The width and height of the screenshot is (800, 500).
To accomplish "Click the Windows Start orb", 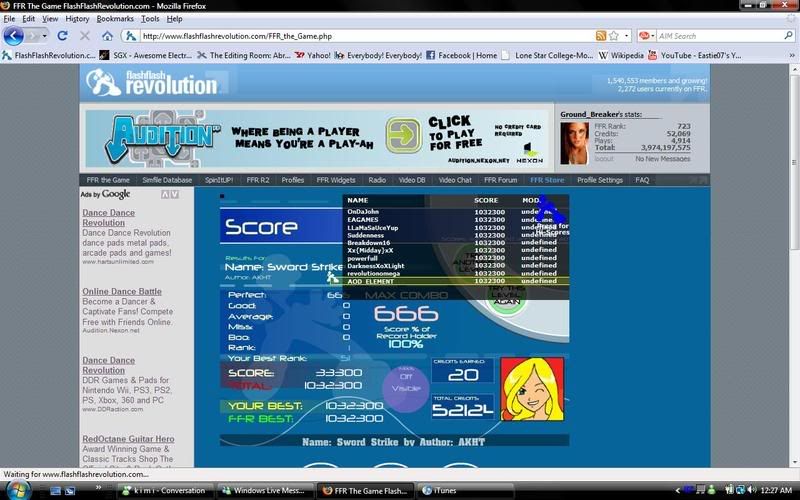I will coord(20,489).
